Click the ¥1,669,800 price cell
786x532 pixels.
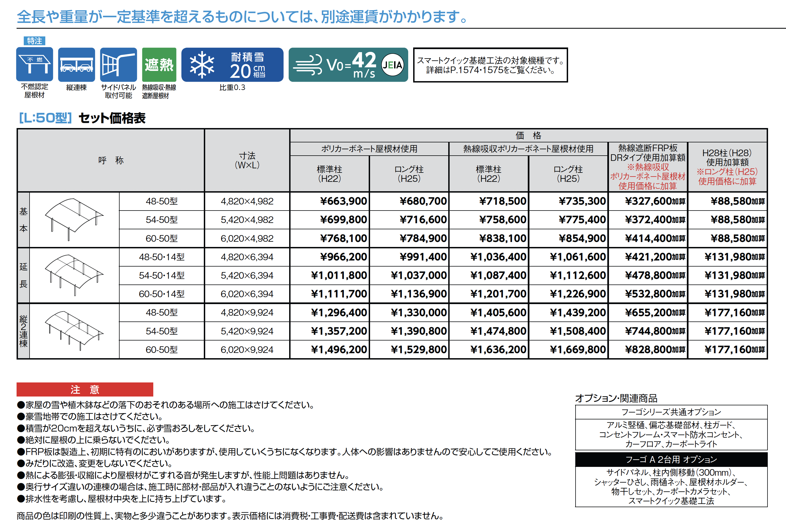click(577, 350)
